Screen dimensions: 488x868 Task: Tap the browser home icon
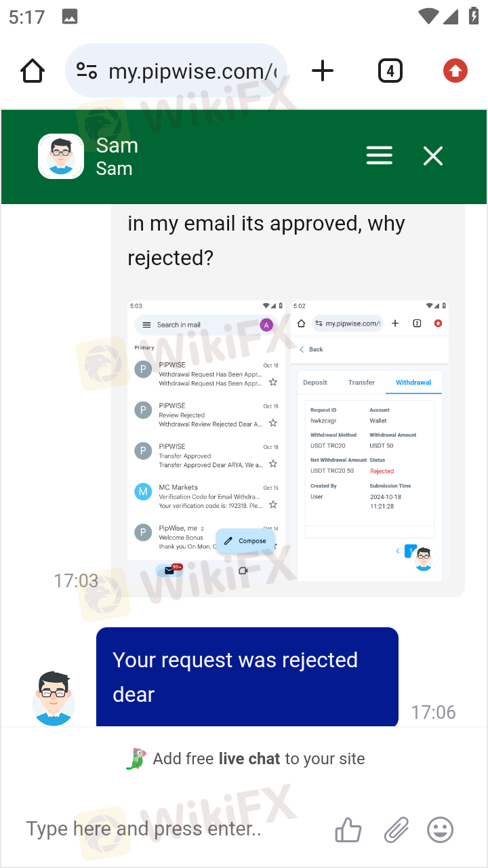[x=33, y=71]
